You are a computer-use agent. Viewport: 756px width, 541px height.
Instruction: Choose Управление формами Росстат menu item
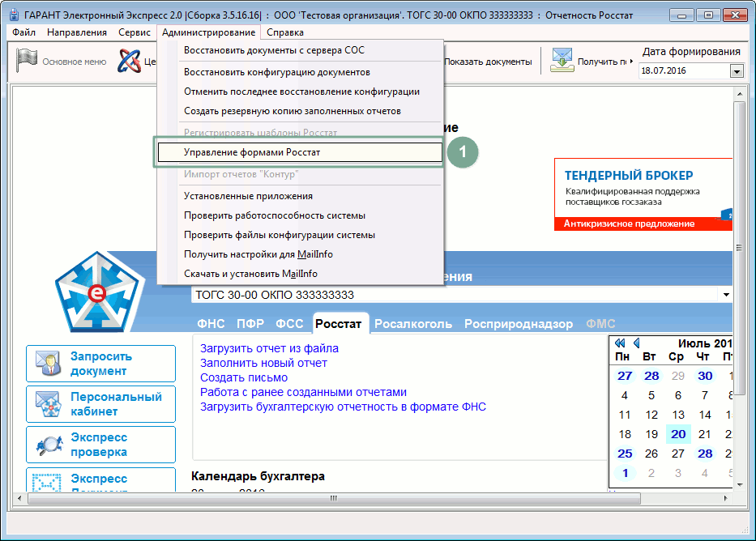[300, 152]
